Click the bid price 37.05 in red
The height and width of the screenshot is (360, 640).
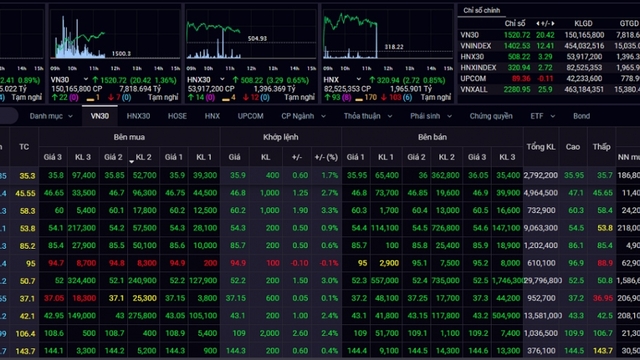click(54, 298)
